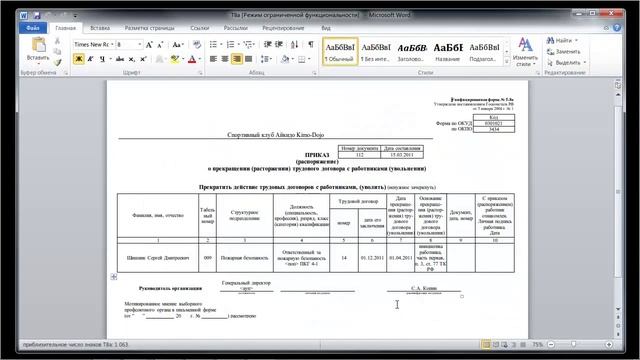Viewport: 640px width, 360px height.
Task: Increase paragraph indent icon
Action: coord(279,44)
